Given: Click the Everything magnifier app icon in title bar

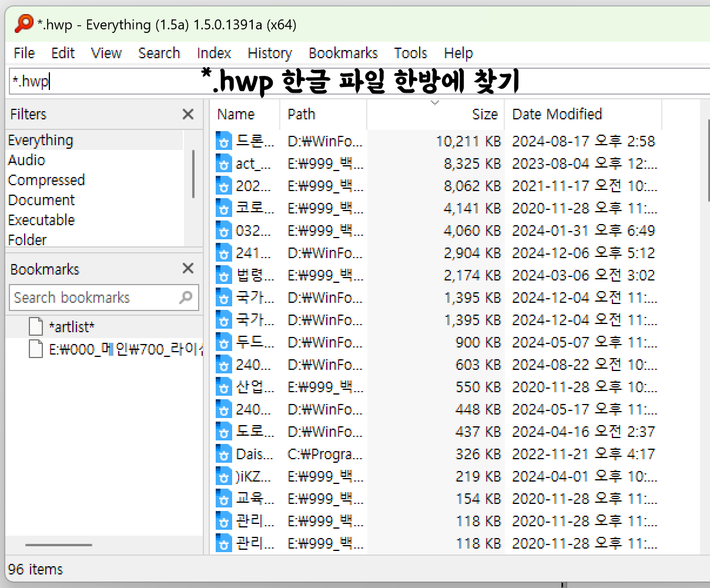Looking at the screenshot, I should tap(24, 24).
